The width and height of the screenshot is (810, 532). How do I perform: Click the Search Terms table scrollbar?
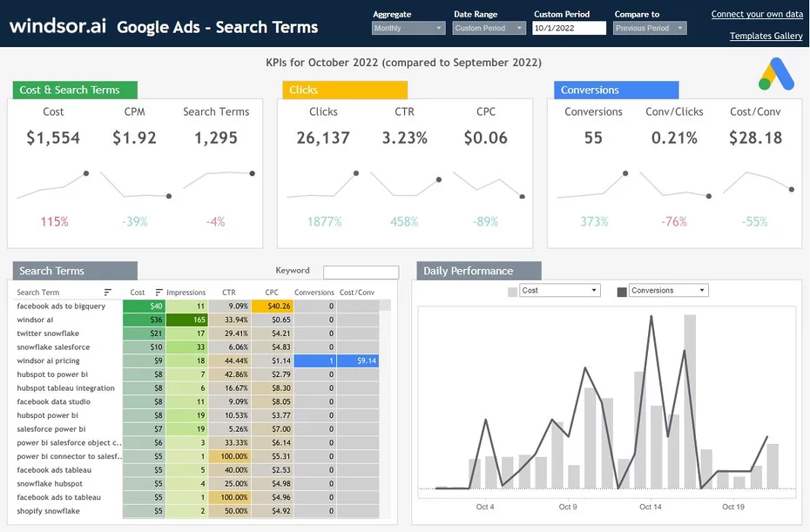click(385, 306)
